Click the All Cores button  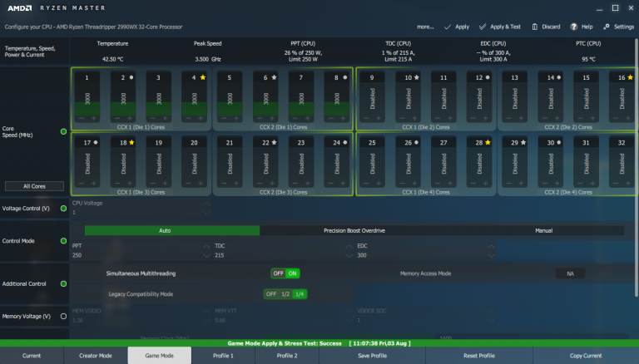click(34, 186)
